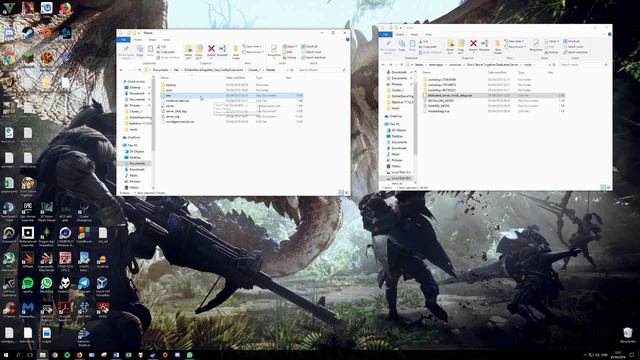
Task: Create a New folder in the Master window
Action: click(236, 51)
